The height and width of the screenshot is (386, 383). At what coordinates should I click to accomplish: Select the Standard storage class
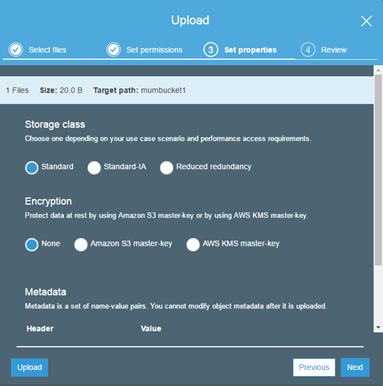[32, 168]
